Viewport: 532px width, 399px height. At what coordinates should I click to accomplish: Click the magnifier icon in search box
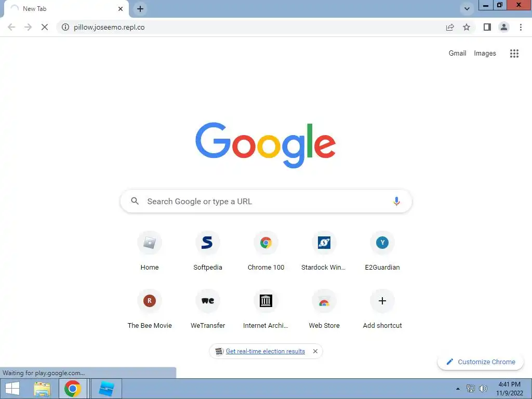pos(135,201)
